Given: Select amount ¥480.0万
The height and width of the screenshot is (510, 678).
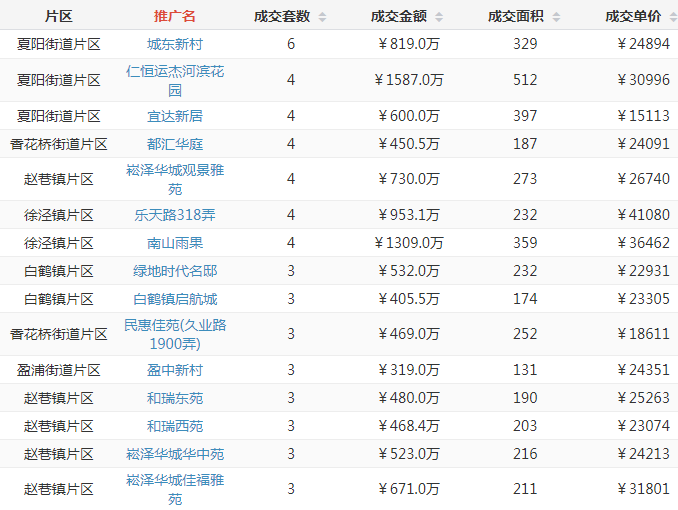Looking at the screenshot, I should [x=409, y=398].
